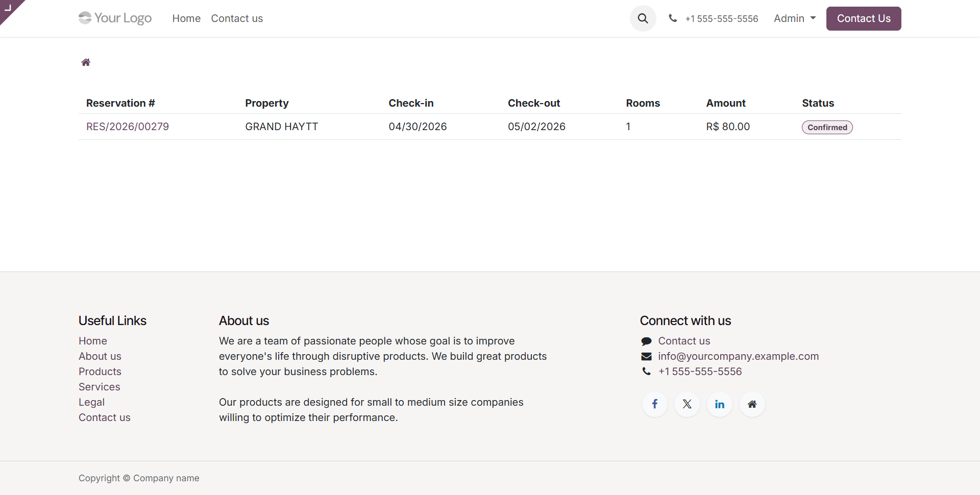Open the Home menu item

click(186, 18)
